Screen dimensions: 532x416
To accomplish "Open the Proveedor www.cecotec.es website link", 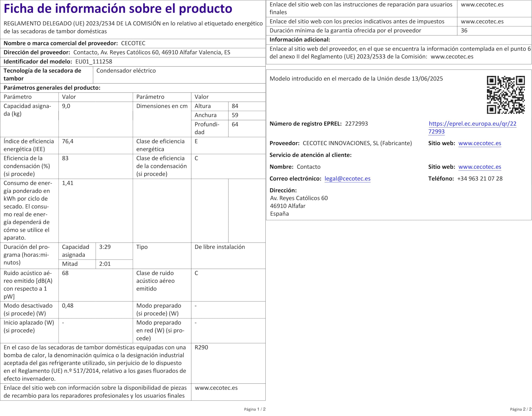I will pos(480,143).
